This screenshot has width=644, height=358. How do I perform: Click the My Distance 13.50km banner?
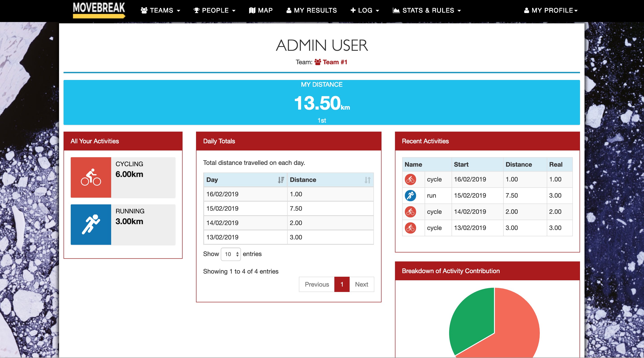[322, 102]
